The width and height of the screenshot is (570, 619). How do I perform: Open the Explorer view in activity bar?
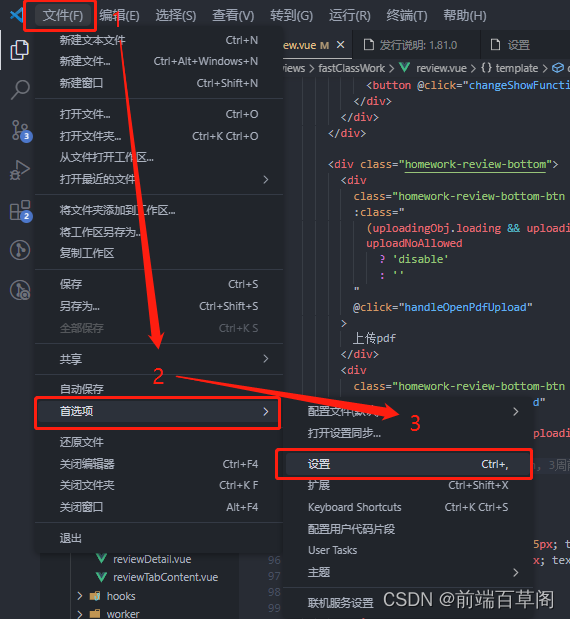pyautogui.click(x=19, y=50)
